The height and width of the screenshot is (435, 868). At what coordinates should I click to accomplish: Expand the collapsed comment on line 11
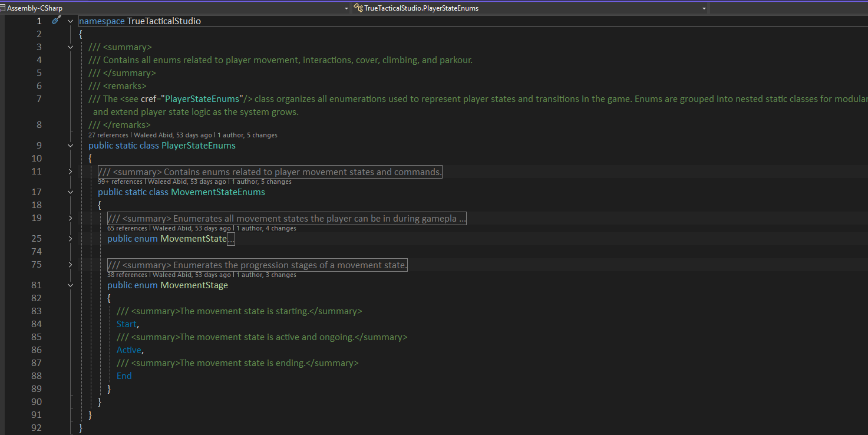(x=71, y=172)
